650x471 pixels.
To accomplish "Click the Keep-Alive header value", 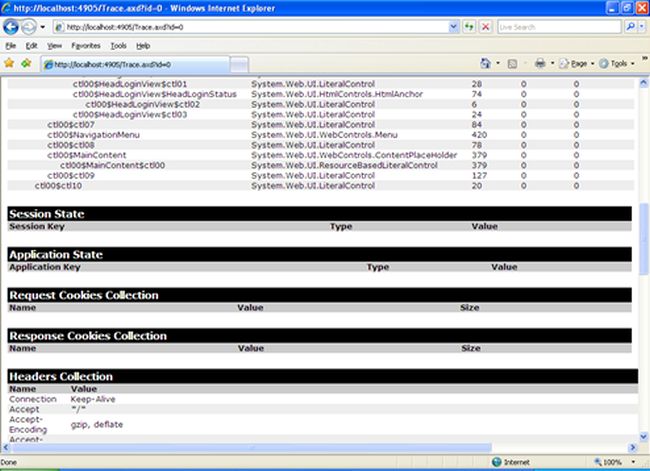I will pyautogui.click(x=93, y=399).
